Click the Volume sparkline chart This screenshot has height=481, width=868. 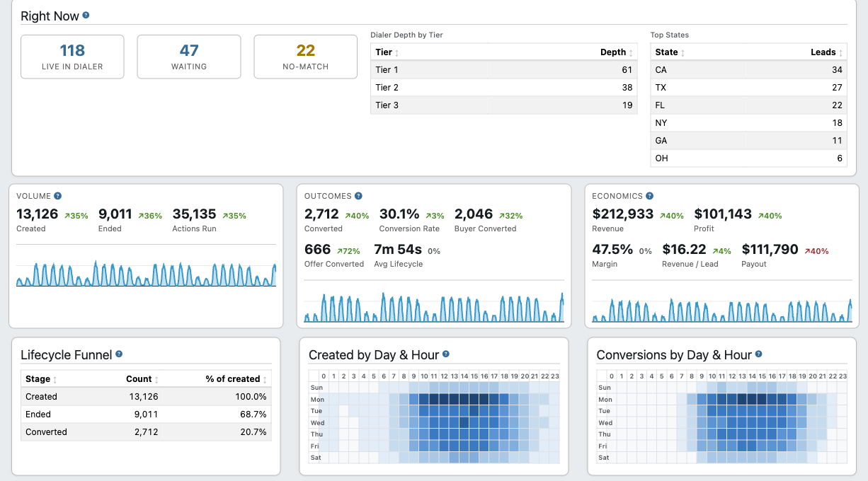146,274
